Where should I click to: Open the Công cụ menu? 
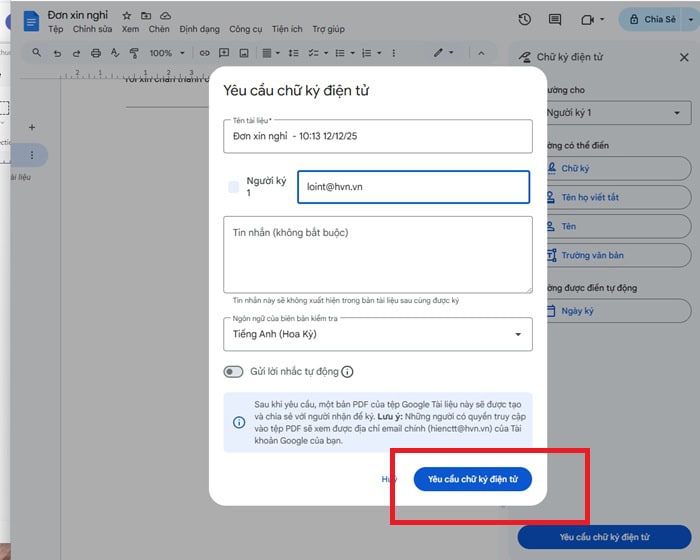click(246, 29)
